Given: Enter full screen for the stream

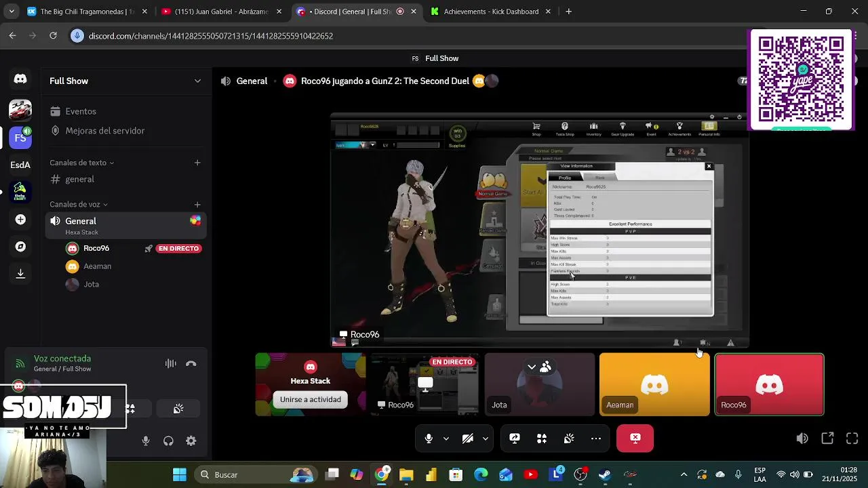Looking at the screenshot, I should (852, 439).
